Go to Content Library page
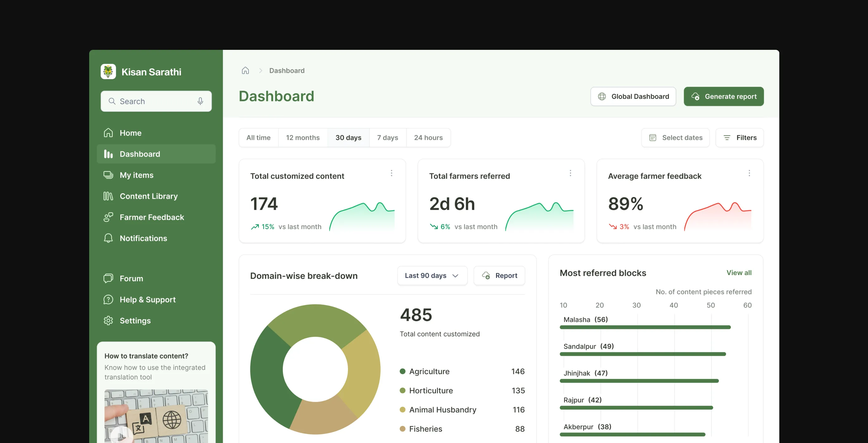 coord(156,196)
